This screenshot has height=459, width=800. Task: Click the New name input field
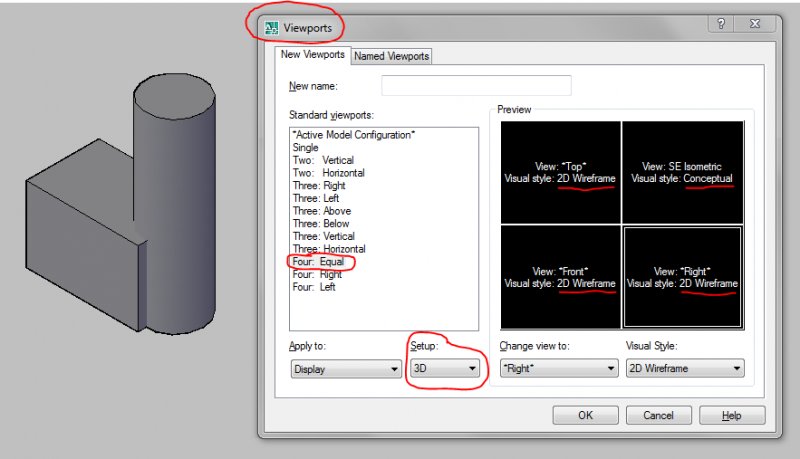pyautogui.click(x=476, y=85)
